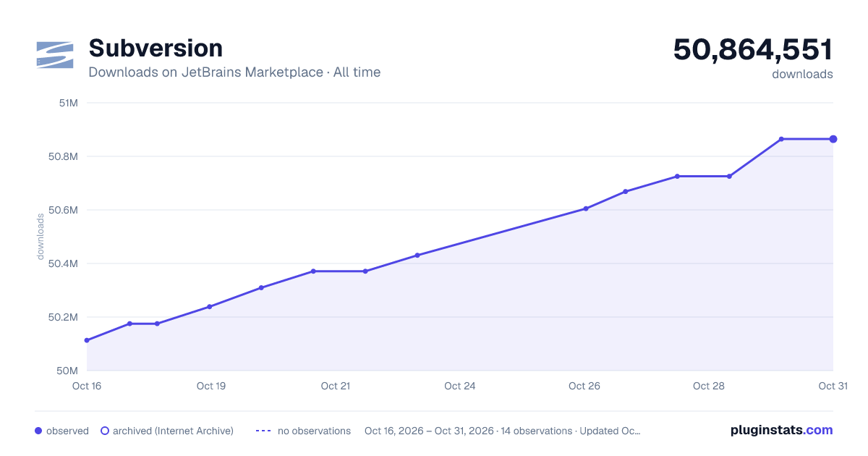Click the Oct 28 x-axis label
868x456 pixels.
point(709,386)
